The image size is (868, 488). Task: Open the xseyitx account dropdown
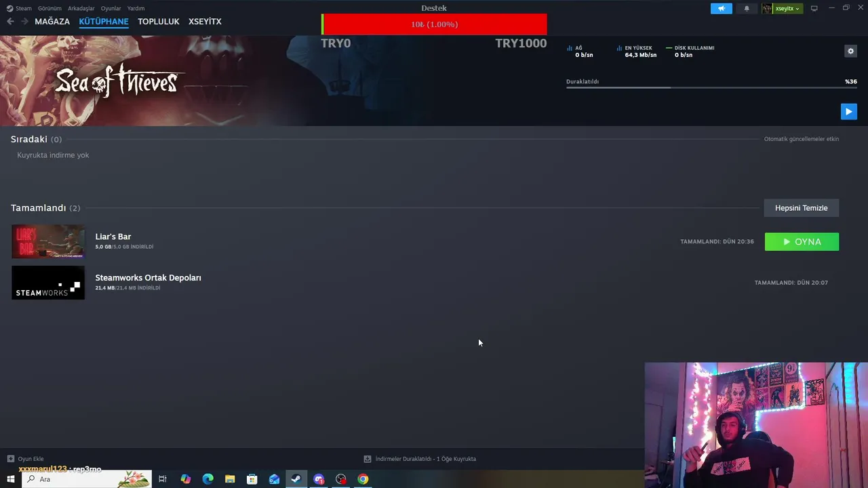[782, 9]
